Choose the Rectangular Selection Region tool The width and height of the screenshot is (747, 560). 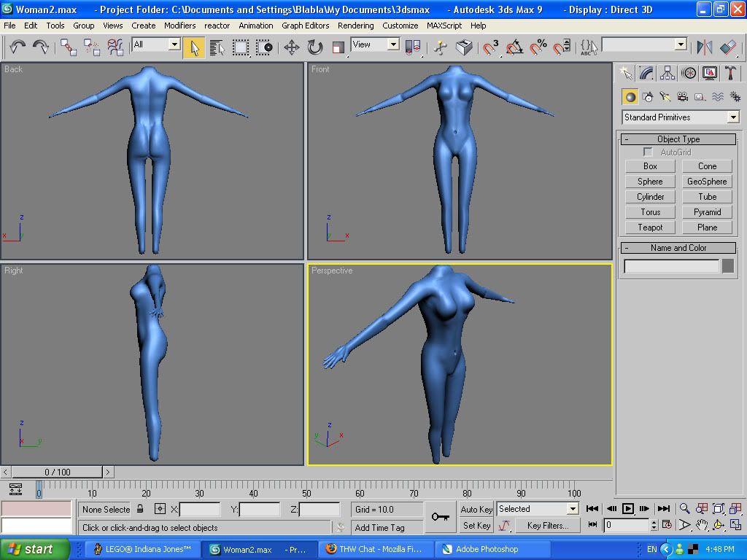[241, 47]
